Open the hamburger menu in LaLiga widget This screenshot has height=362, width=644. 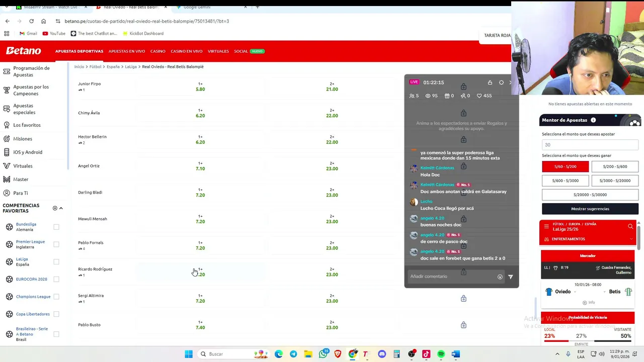pos(546,226)
